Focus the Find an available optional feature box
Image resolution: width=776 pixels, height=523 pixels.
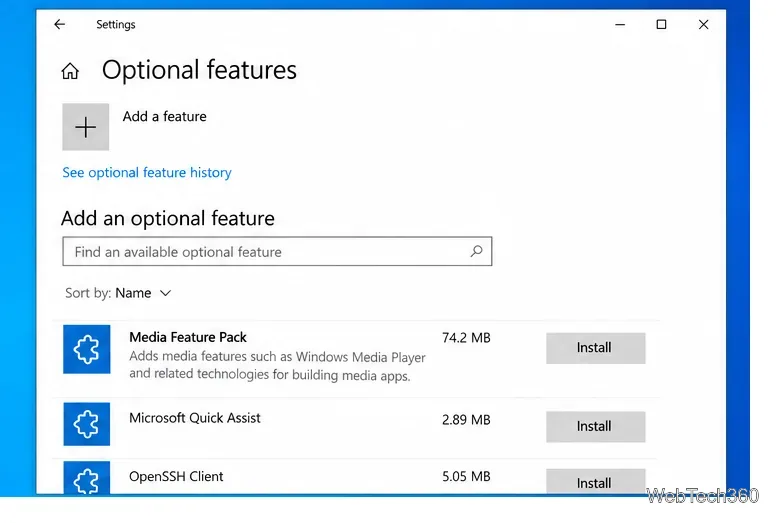pos(277,251)
